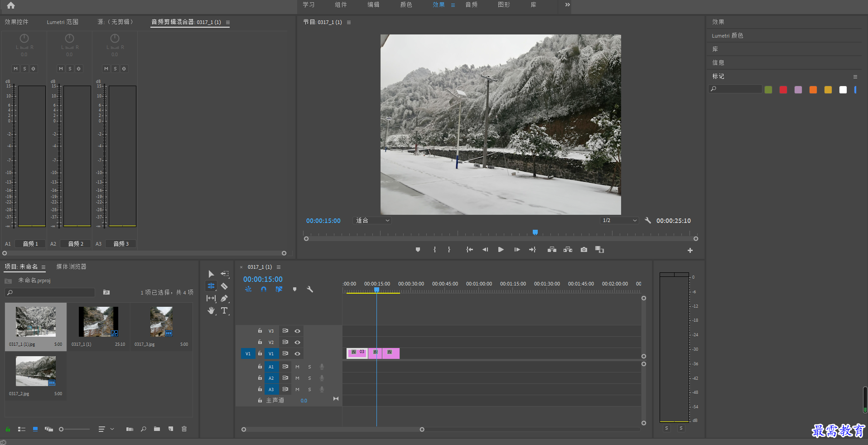Switch project panel to list view
Viewport: 868px width, 445px height.
click(21, 429)
